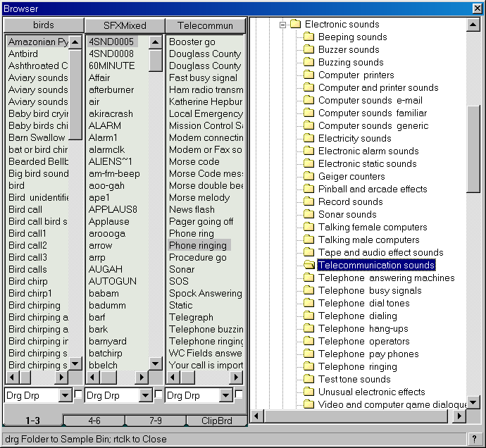
Task: Click the Record sounds folder icon
Action: (x=309, y=202)
